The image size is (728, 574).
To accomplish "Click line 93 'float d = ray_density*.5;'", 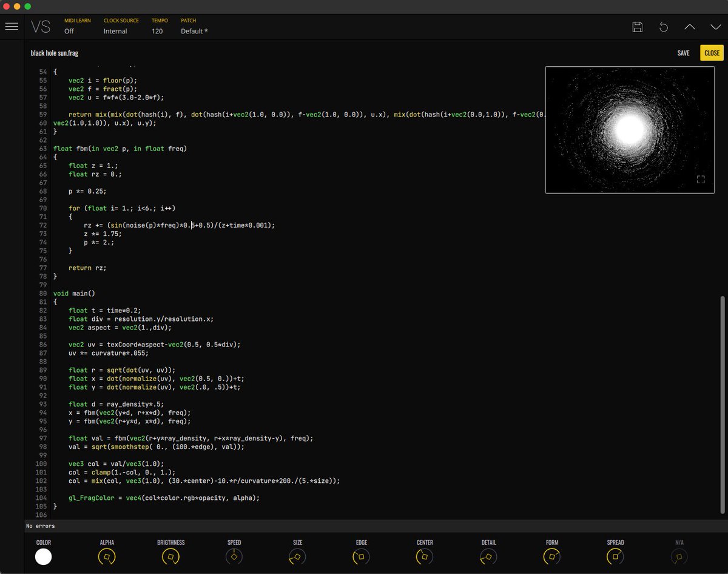I will point(116,403).
